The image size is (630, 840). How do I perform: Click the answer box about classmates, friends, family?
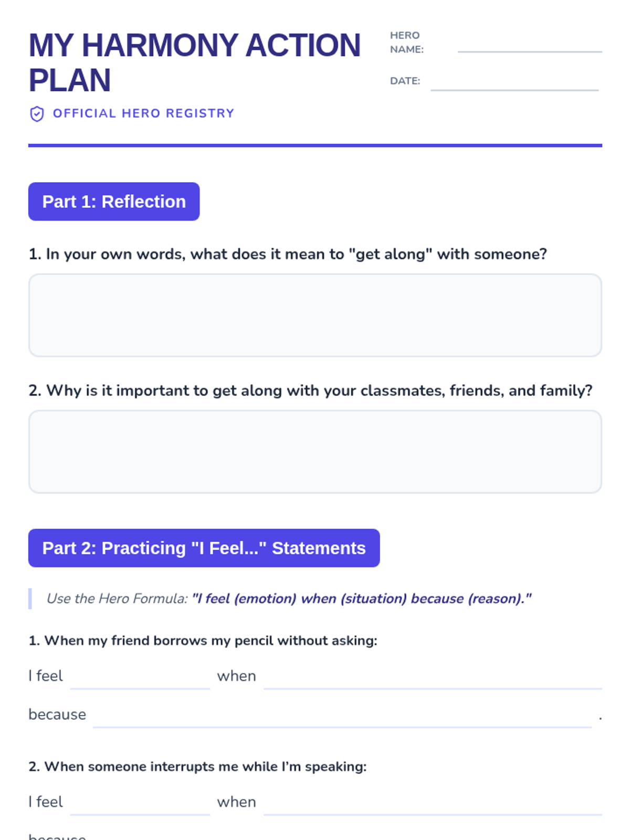click(315, 451)
